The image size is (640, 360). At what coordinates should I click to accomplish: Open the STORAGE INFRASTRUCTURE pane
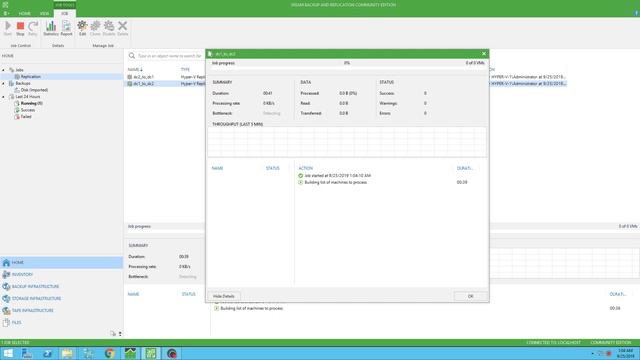tap(61, 298)
